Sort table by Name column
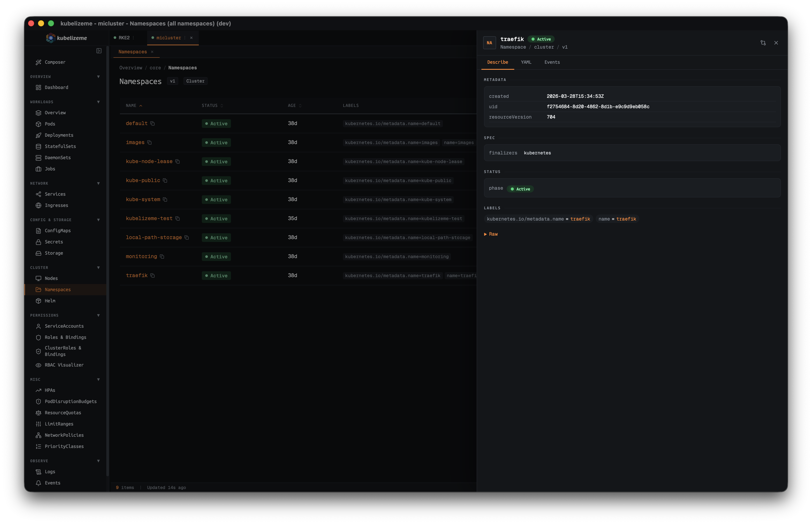Screen dimensions: 812x524 point(134,105)
